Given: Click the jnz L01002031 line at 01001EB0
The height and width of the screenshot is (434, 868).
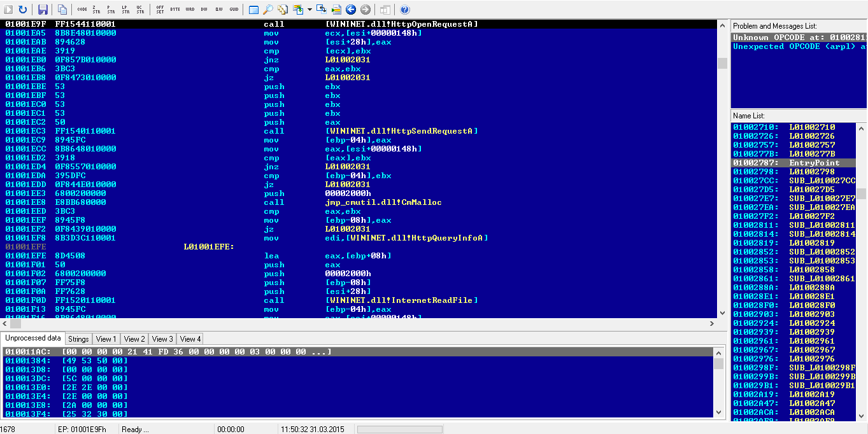Looking at the screenshot, I should [359, 60].
